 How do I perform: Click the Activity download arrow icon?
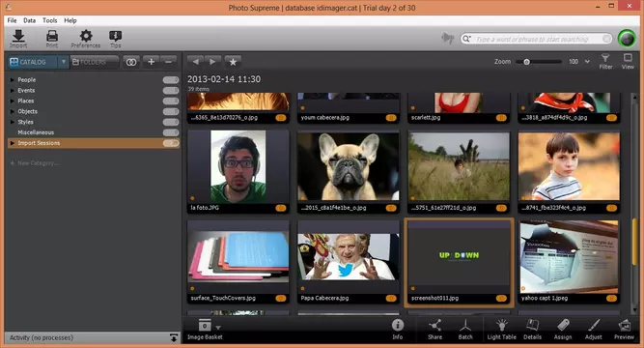click(x=174, y=337)
